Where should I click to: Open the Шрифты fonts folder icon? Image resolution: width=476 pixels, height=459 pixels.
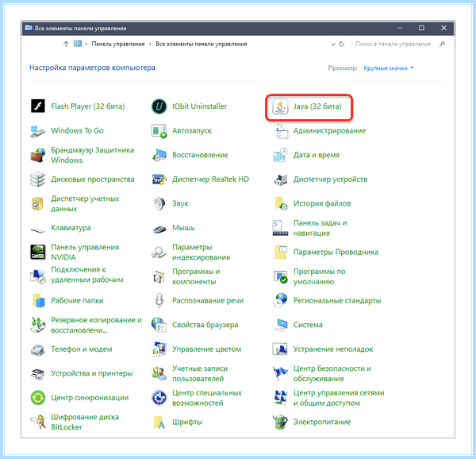coord(159,422)
